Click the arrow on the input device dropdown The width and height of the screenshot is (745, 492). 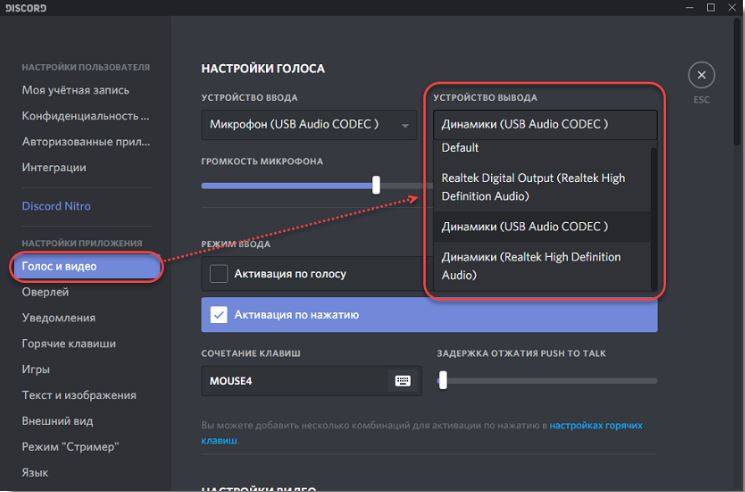click(x=405, y=125)
